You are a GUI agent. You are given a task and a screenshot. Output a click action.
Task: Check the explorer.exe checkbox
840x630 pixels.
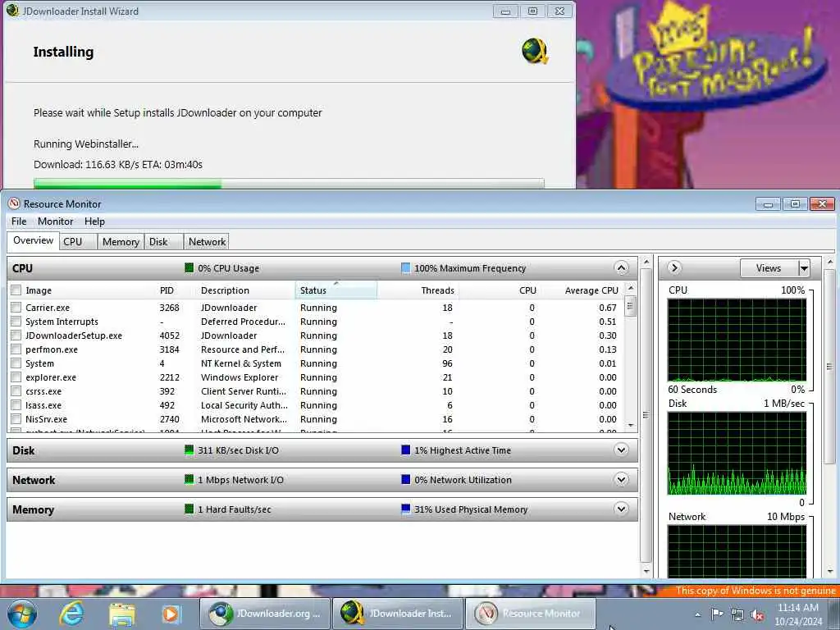point(16,377)
